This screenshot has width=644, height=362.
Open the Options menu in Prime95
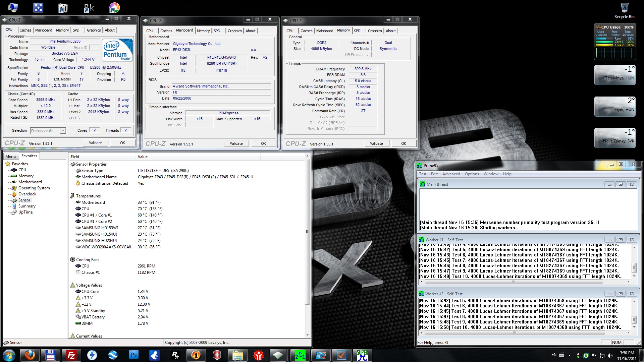pos(472,174)
